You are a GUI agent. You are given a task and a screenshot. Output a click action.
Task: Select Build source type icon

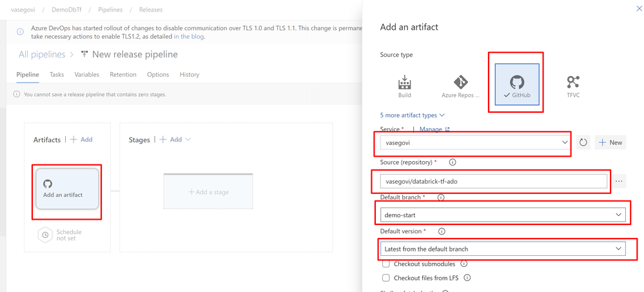click(404, 86)
